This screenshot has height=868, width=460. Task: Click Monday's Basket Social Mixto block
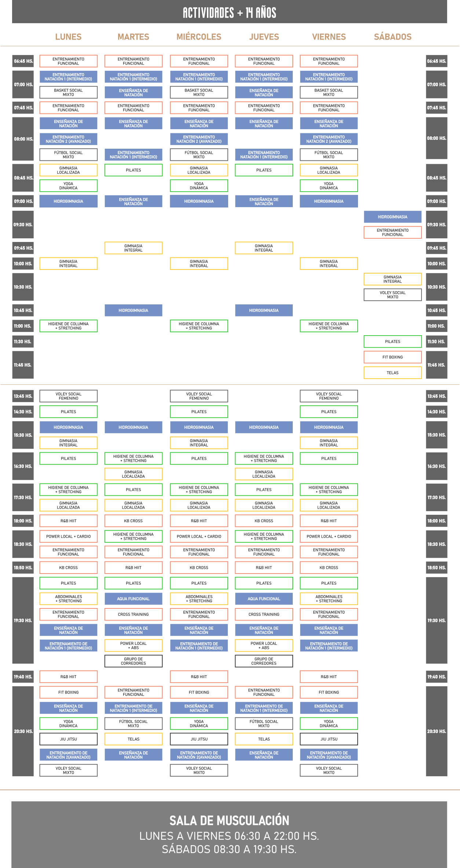tap(68, 93)
